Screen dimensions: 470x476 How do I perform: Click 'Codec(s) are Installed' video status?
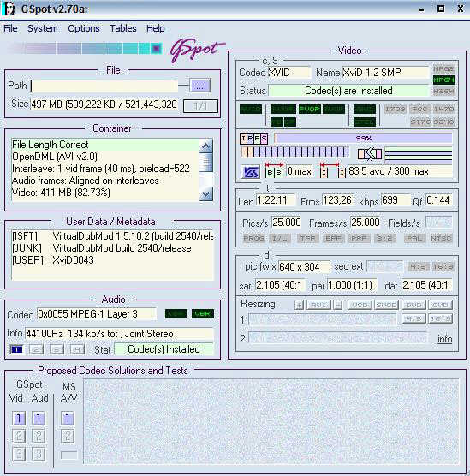348,91
